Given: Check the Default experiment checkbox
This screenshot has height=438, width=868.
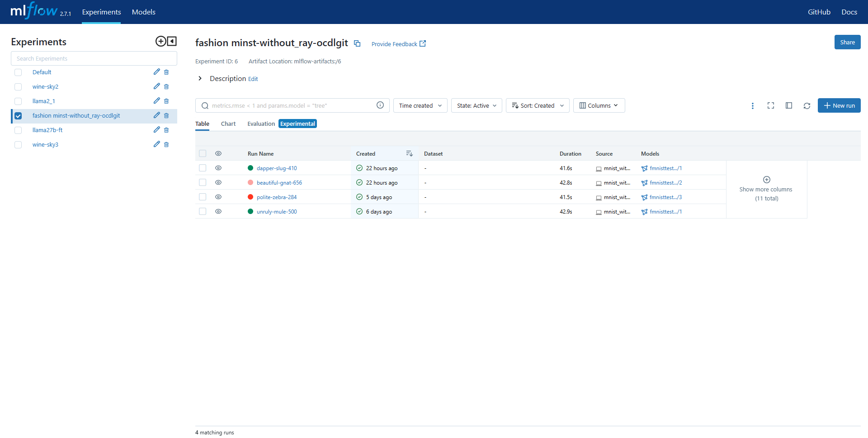Looking at the screenshot, I should (x=18, y=72).
